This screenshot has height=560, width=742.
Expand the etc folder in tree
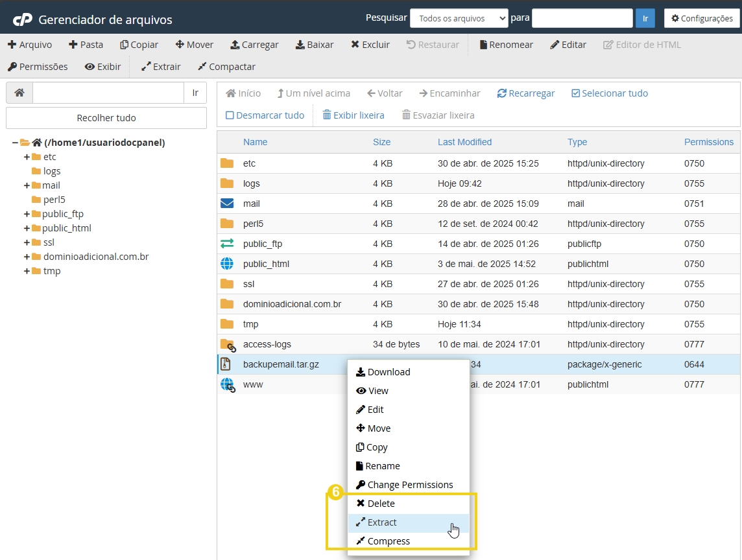coord(27,157)
